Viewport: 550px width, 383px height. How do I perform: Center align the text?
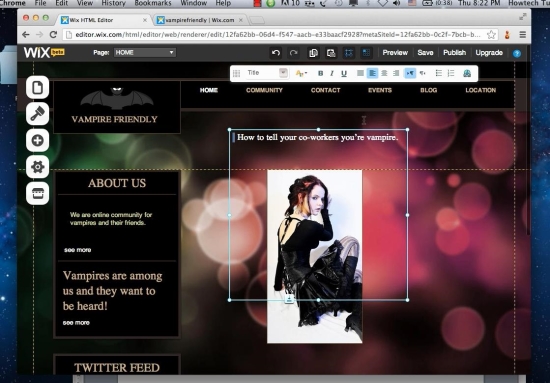(x=384, y=73)
